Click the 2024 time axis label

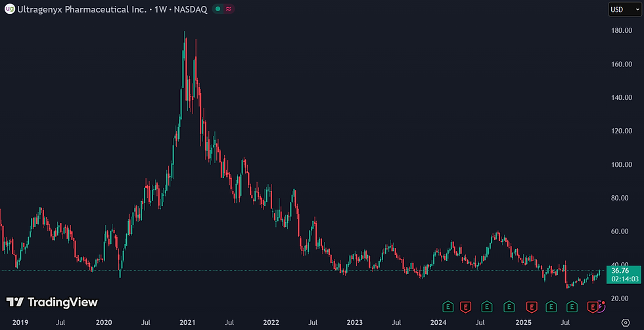click(x=438, y=323)
